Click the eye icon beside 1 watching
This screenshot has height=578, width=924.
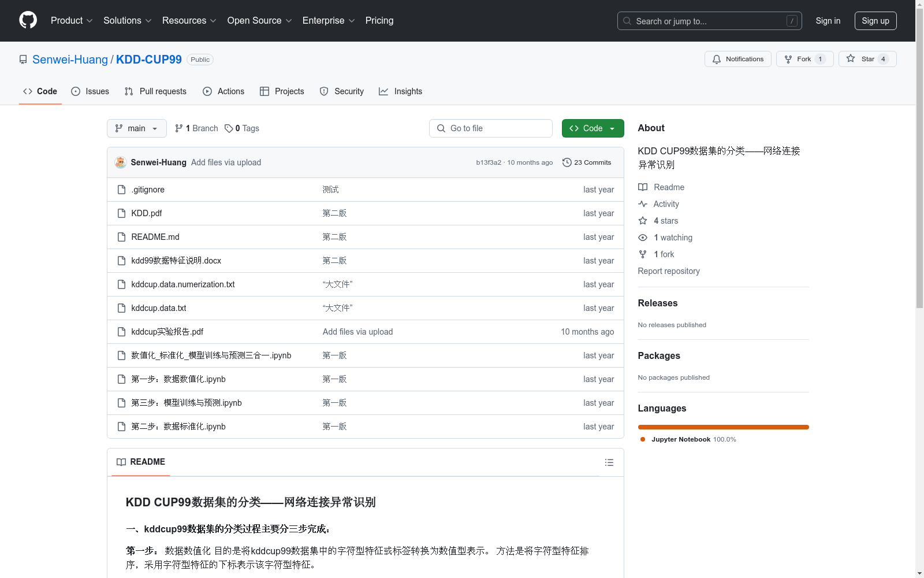click(x=643, y=238)
